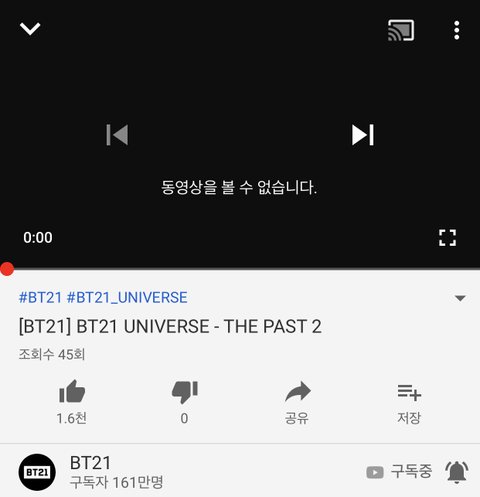Screen dimensions: 480x497
Task: Open the Cast to device icon
Action: [x=401, y=30]
